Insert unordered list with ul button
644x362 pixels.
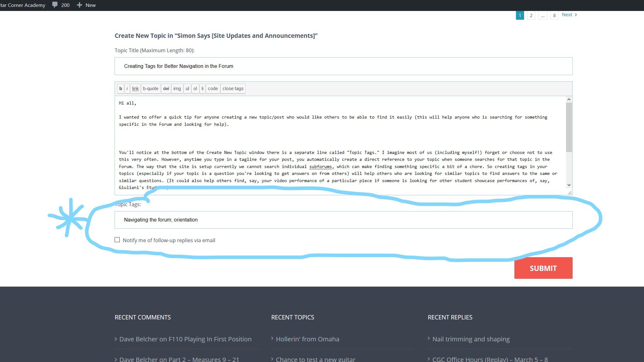187,89
